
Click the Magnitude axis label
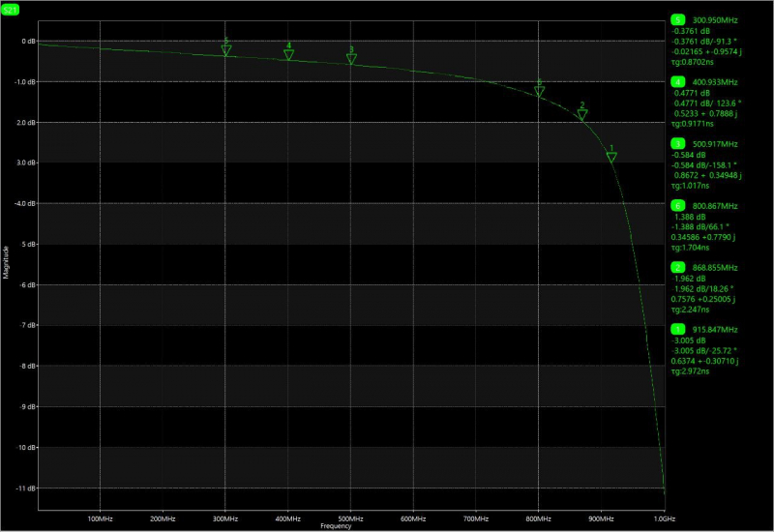[6, 262]
